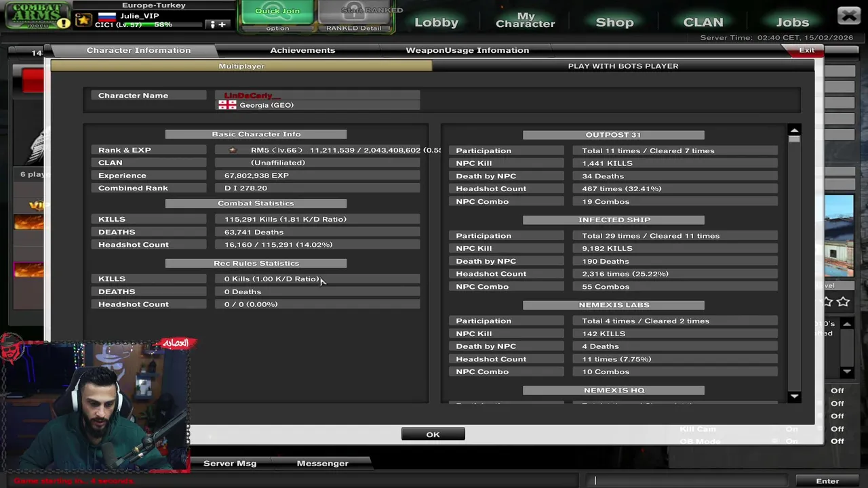
Task: Open the Shop
Action: click(614, 22)
